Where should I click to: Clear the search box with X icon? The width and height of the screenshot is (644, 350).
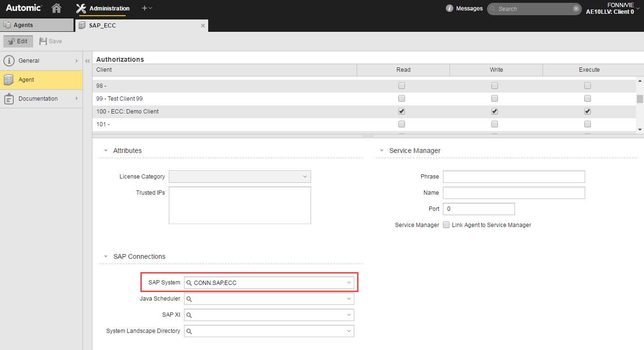[x=576, y=9]
